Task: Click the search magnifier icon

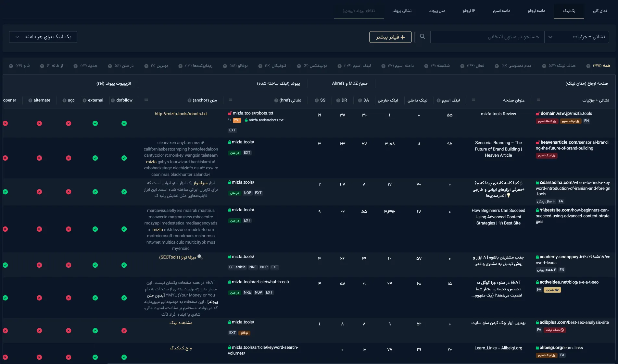Action: 422,37
